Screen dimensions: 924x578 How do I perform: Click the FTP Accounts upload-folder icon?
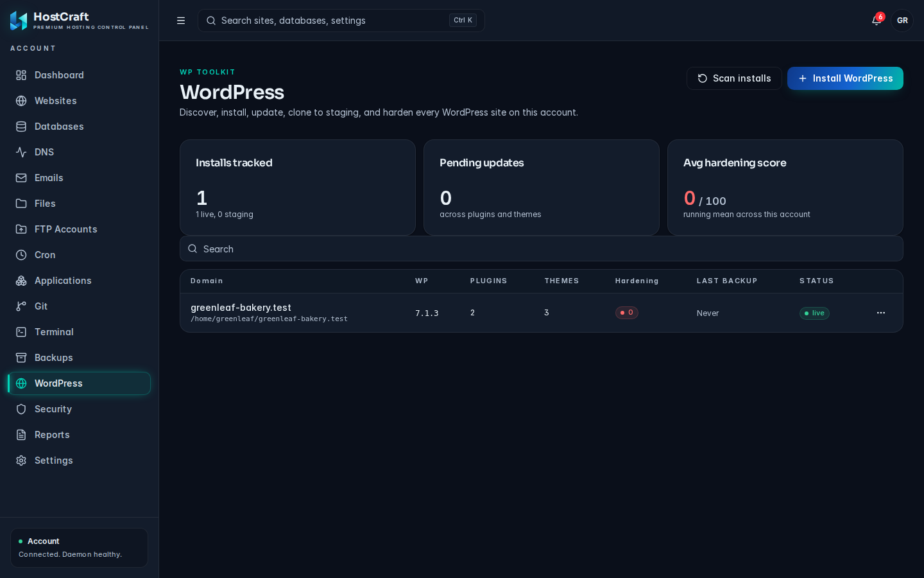point(21,229)
